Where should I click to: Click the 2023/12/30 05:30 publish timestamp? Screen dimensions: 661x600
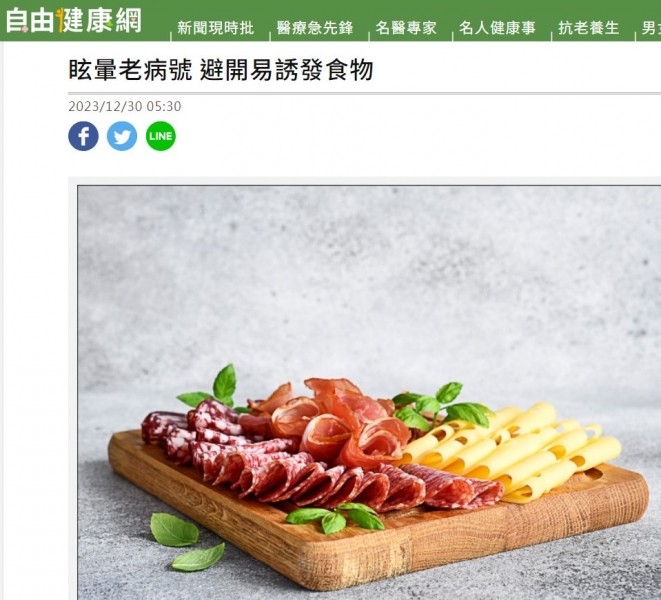[x=125, y=106]
